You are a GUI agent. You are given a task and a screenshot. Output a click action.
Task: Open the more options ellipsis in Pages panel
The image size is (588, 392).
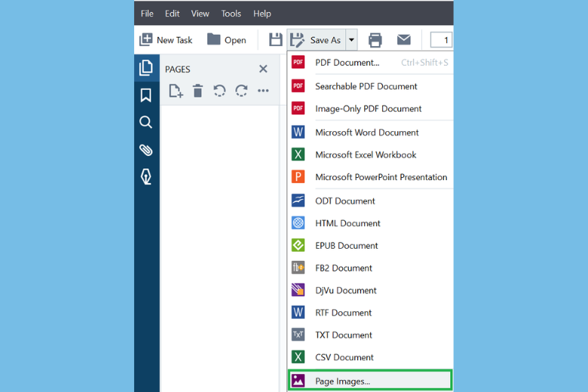263,90
